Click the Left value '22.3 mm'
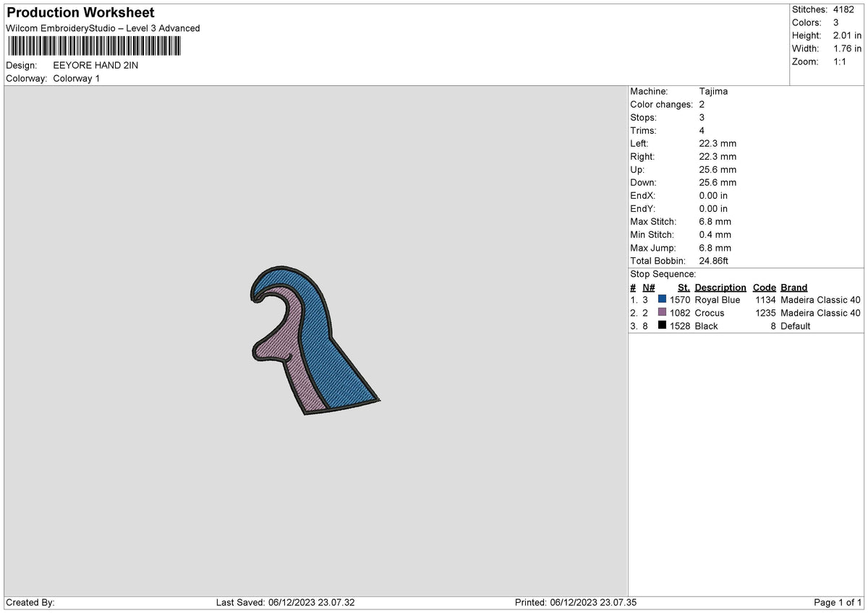 tap(718, 143)
